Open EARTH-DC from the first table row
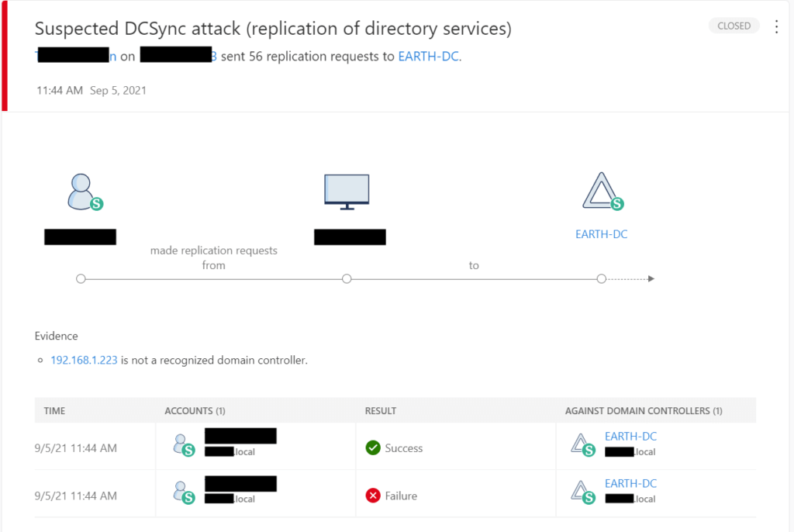The width and height of the screenshot is (794, 532). tap(630, 436)
